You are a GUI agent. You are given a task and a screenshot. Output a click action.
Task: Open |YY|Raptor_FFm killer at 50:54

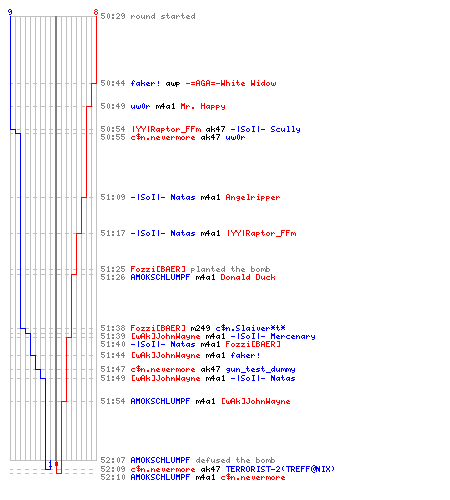tap(166, 129)
